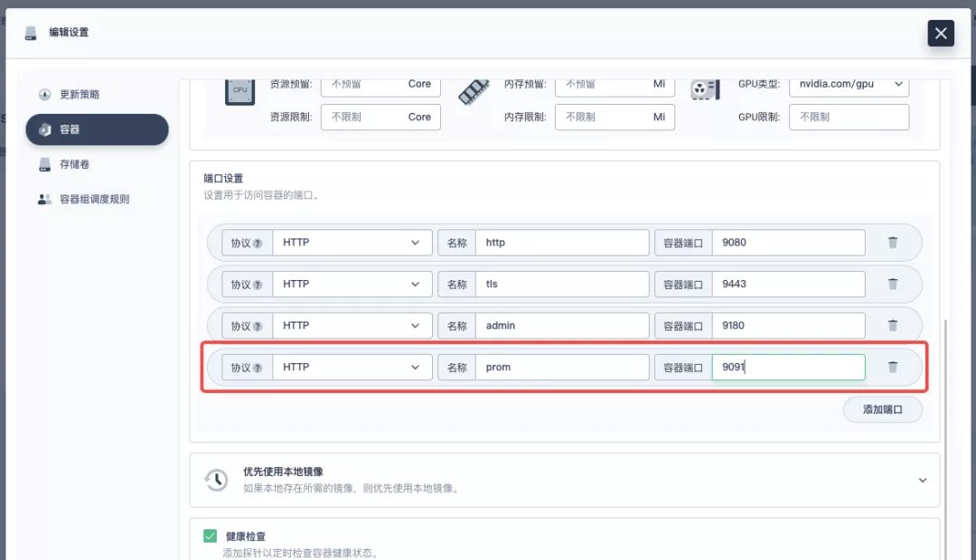
Task: Click protocol help icon in http row
Action: coord(258,243)
